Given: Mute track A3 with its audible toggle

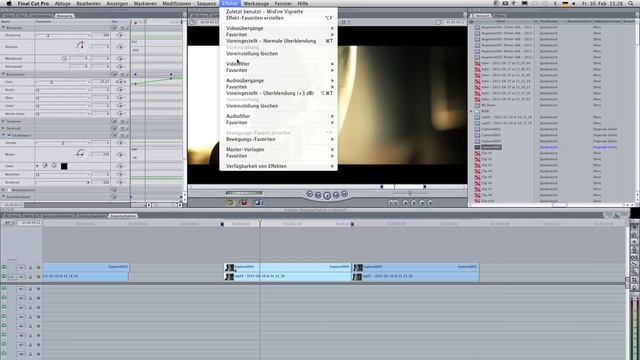Looking at the screenshot, I should pyautogui.click(x=4, y=308).
